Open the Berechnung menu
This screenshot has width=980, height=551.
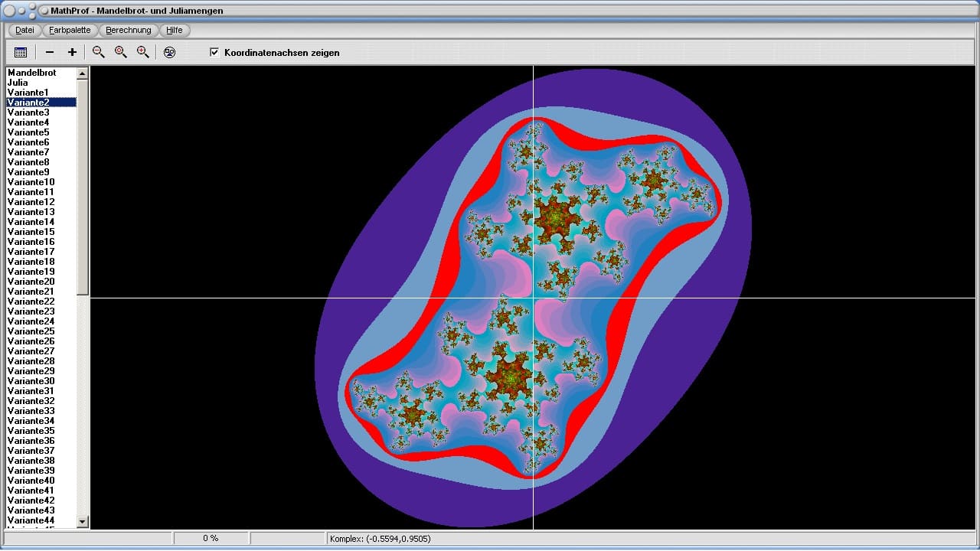[x=129, y=30]
